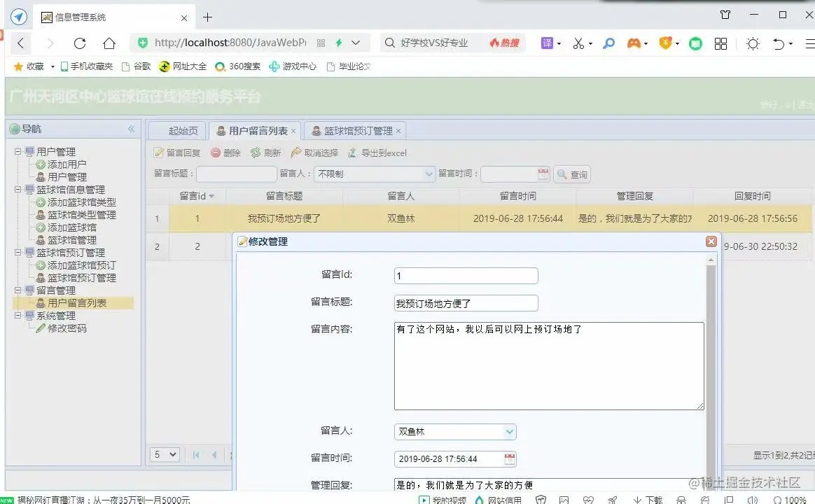Click 取消选择 to deselect rows
Viewport: 815px width, 504px height.
click(x=314, y=153)
